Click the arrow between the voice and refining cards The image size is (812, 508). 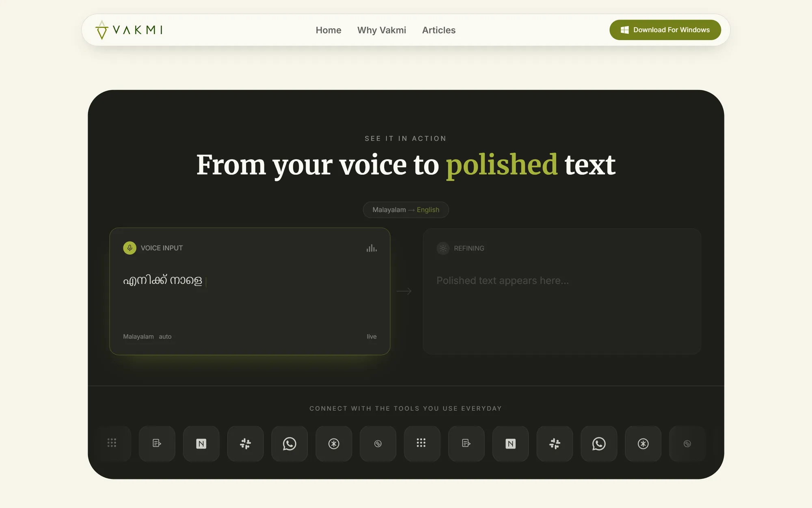tap(404, 291)
